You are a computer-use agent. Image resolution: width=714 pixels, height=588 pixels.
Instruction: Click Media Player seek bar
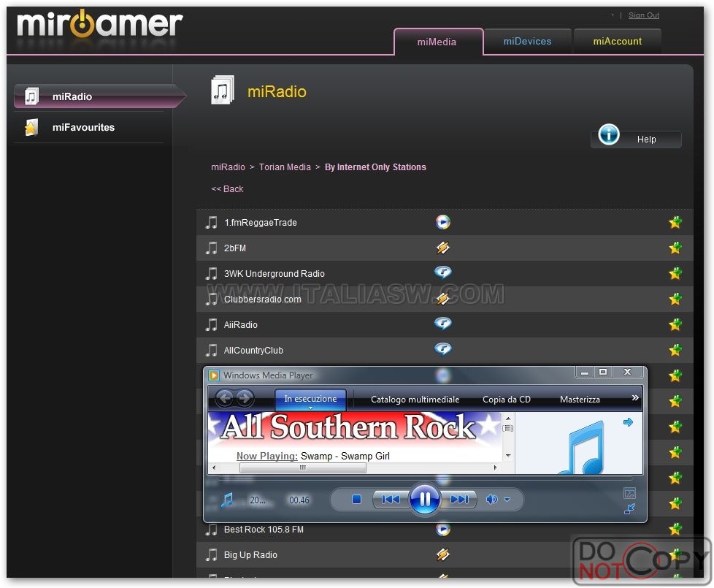[x=425, y=479]
